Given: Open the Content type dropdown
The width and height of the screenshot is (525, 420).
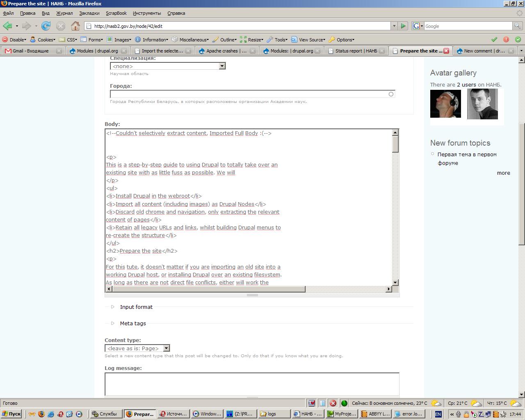Looking at the screenshot, I should coord(137,348).
